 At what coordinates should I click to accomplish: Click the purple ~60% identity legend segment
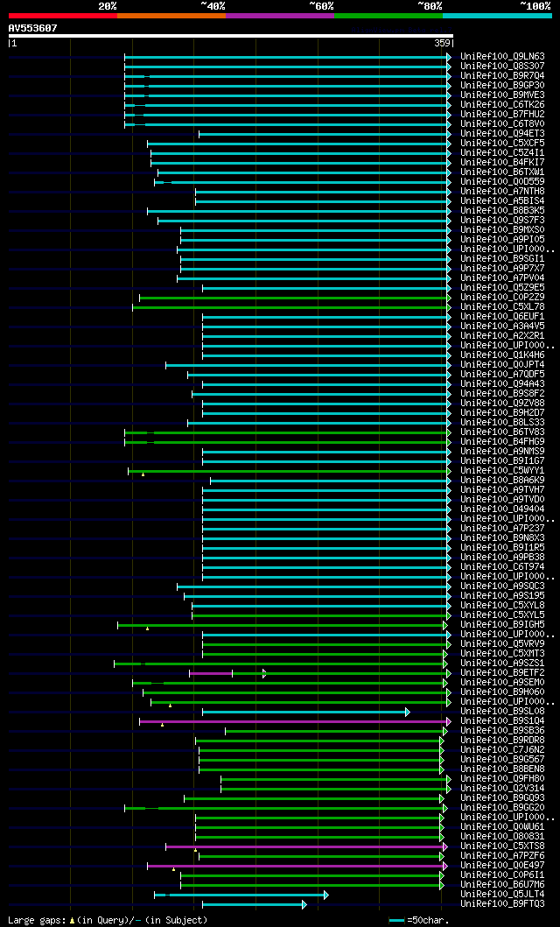(280, 16)
